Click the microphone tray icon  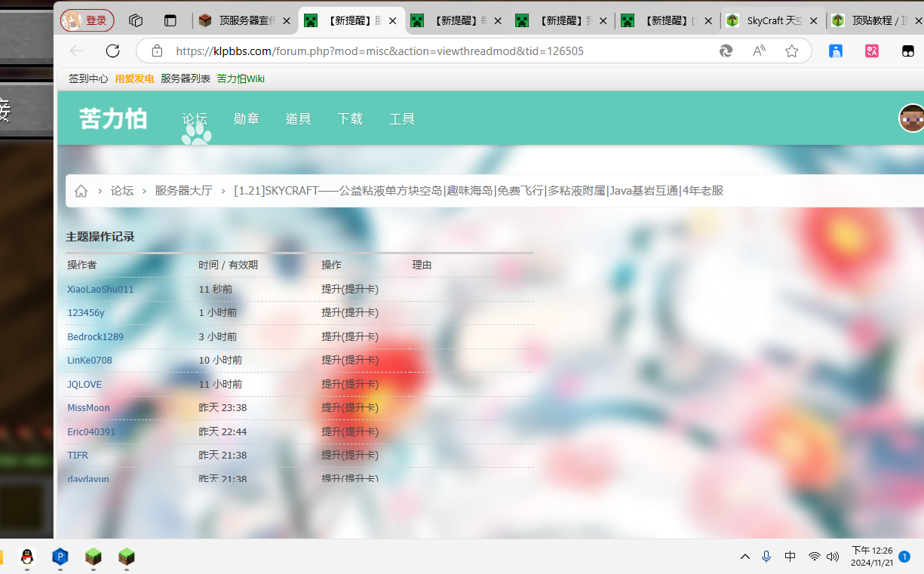766,557
